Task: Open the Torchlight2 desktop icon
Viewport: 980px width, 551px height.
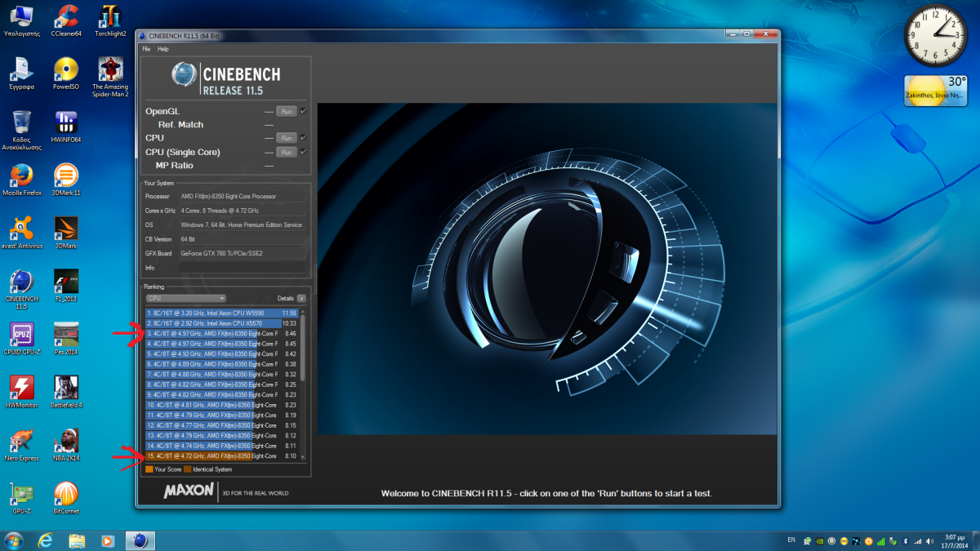Action: pyautogui.click(x=110, y=21)
